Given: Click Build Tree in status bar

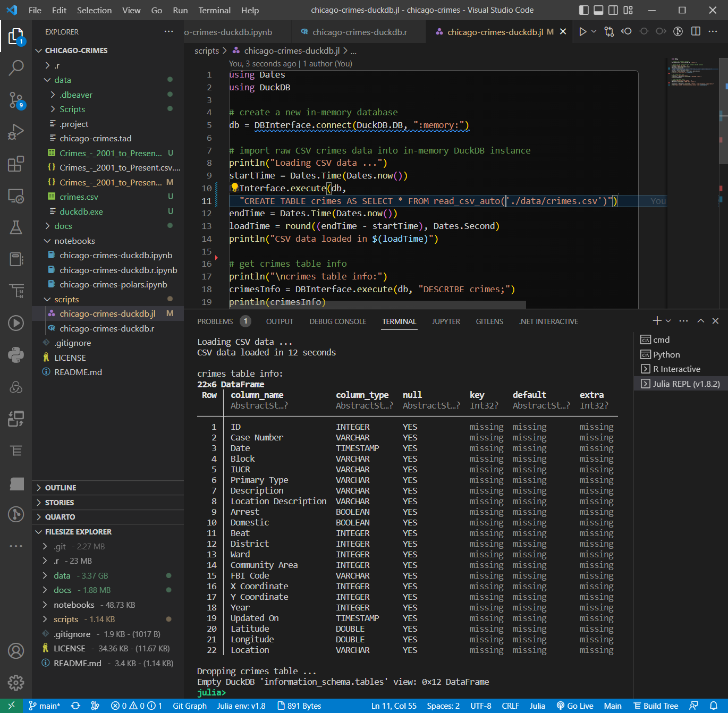Looking at the screenshot, I should (655, 706).
